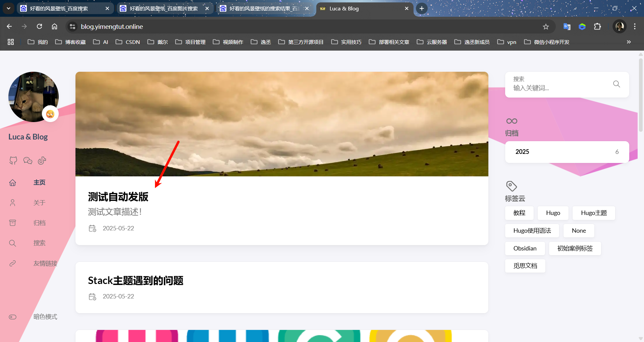Click the link icon beside 友情链接
Viewport: 644px width, 342px height.
pos(13,264)
